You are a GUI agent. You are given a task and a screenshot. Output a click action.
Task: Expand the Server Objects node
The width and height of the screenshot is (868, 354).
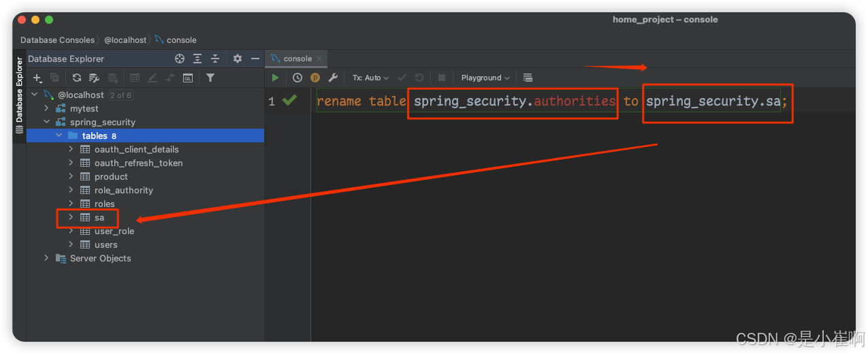[x=46, y=258]
